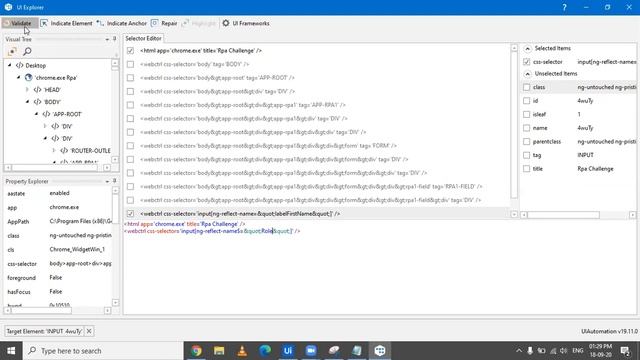
Task: Check the selector row tagged 'APP-RPA1'
Action: point(130,105)
